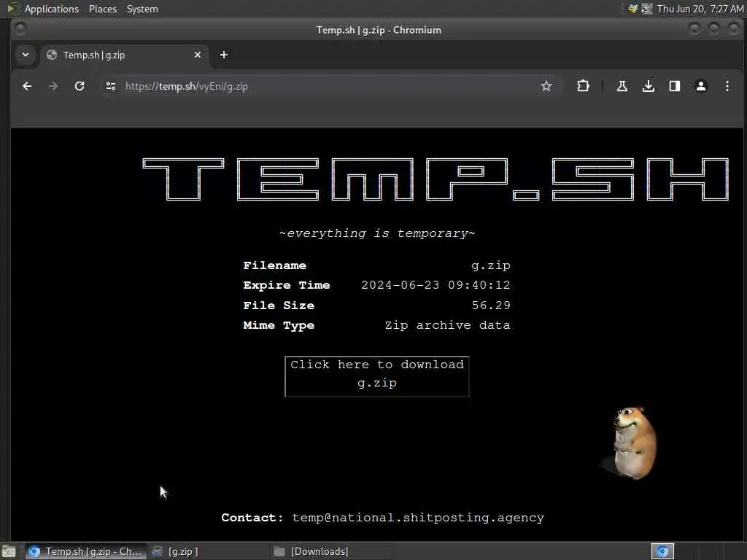Reload the Temp.sh page
Screen dimensions: 747x560
80,86
